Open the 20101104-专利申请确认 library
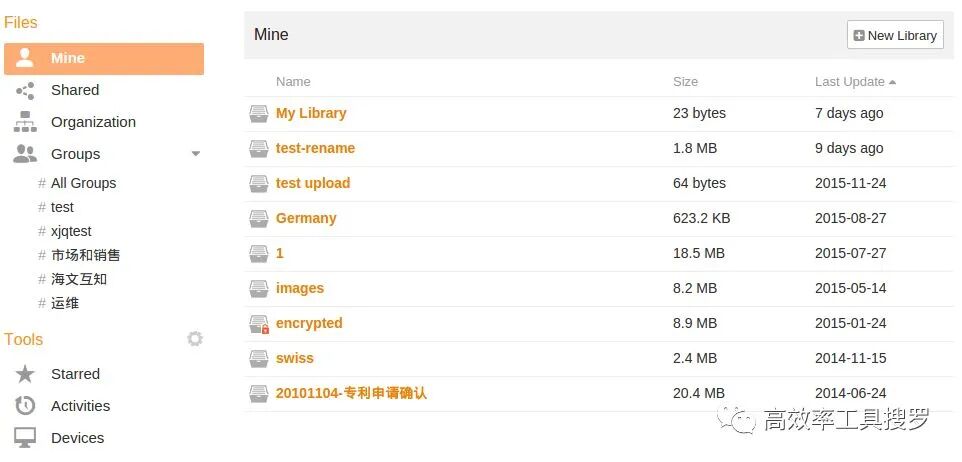This screenshot has height=462, width=962. pos(351,393)
